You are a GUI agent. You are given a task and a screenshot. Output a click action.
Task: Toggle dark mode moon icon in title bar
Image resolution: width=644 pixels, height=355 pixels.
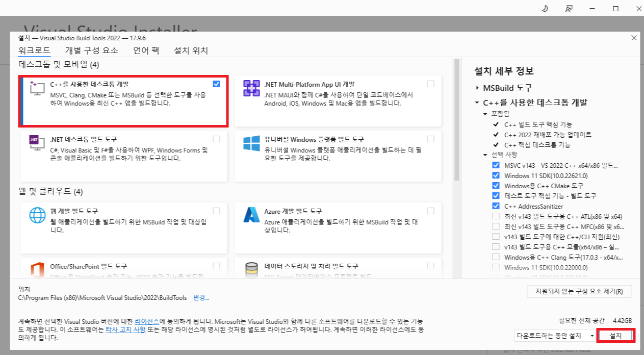pyautogui.click(x=545, y=9)
